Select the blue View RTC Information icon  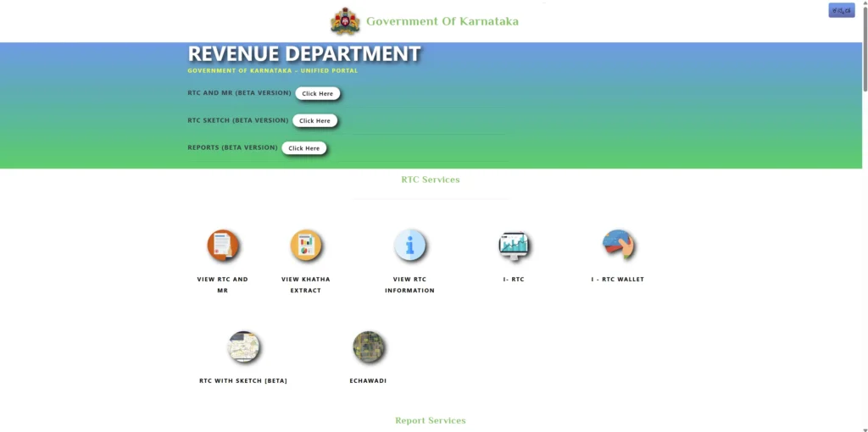pyautogui.click(x=409, y=246)
